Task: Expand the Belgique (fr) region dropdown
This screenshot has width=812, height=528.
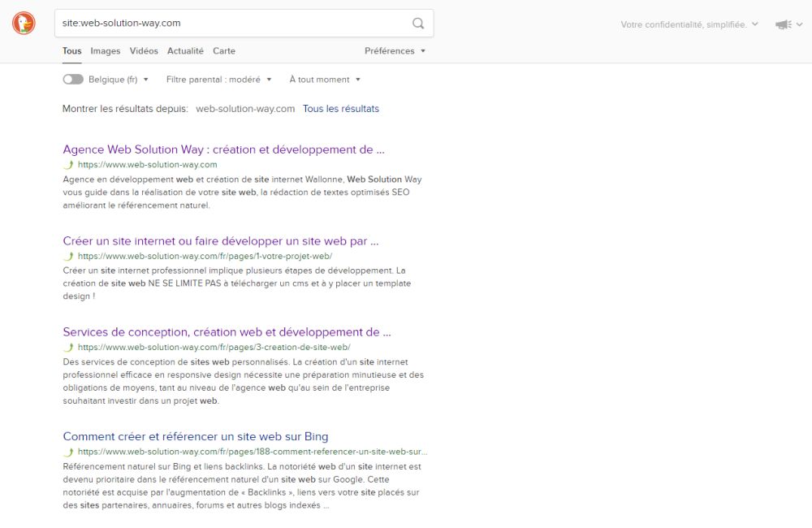Action: click(x=119, y=80)
